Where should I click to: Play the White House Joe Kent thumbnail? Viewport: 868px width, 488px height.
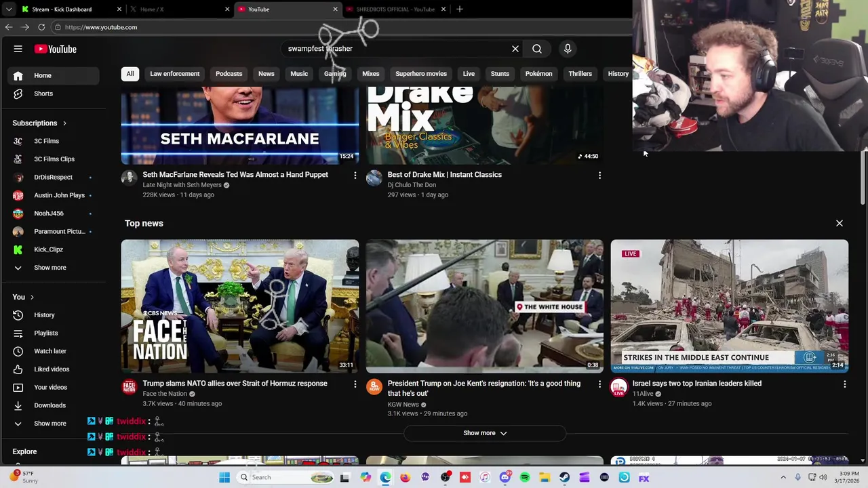(x=485, y=306)
